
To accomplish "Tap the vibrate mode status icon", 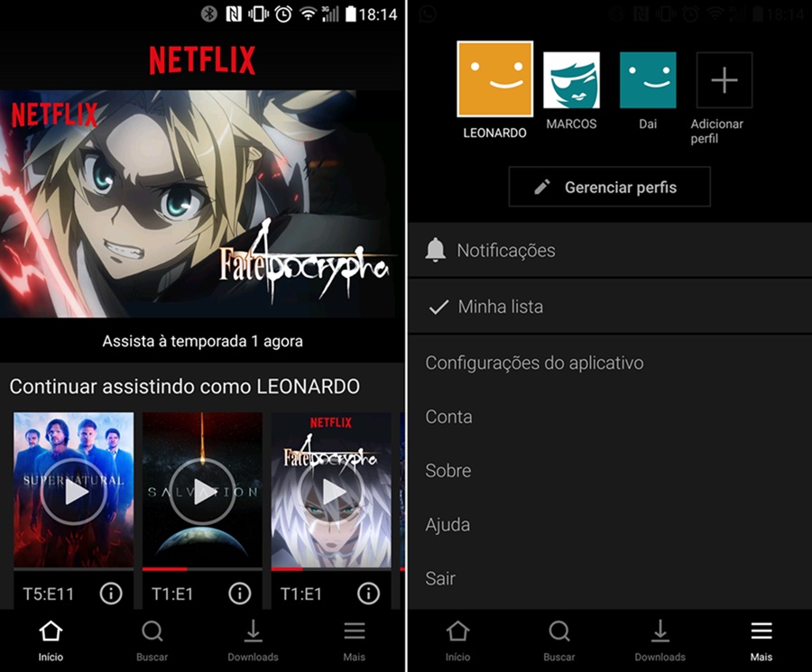I will tap(258, 14).
